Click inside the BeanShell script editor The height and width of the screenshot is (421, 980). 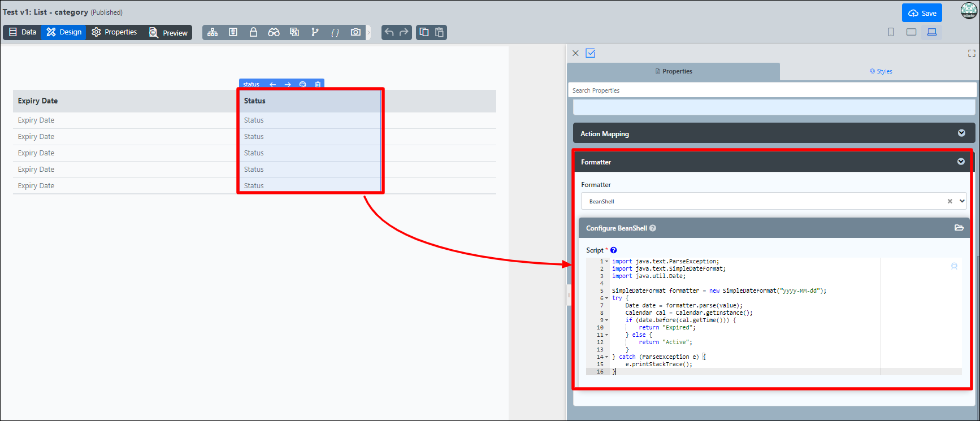coord(773,316)
